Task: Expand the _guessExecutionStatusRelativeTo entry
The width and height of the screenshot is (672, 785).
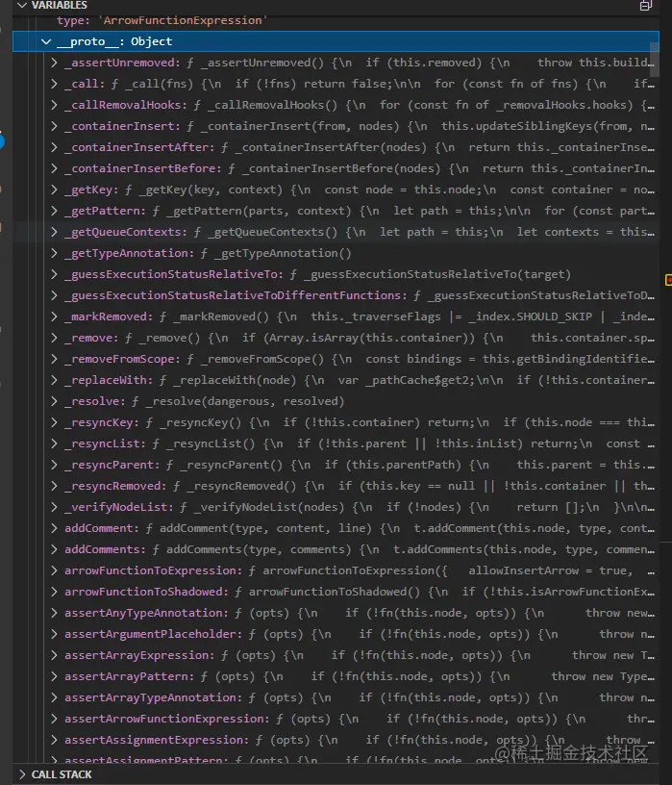Action: point(54,274)
